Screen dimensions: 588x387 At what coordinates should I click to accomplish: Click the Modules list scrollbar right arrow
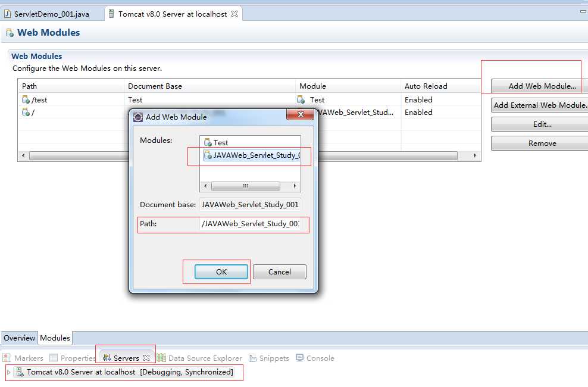tap(295, 186)
